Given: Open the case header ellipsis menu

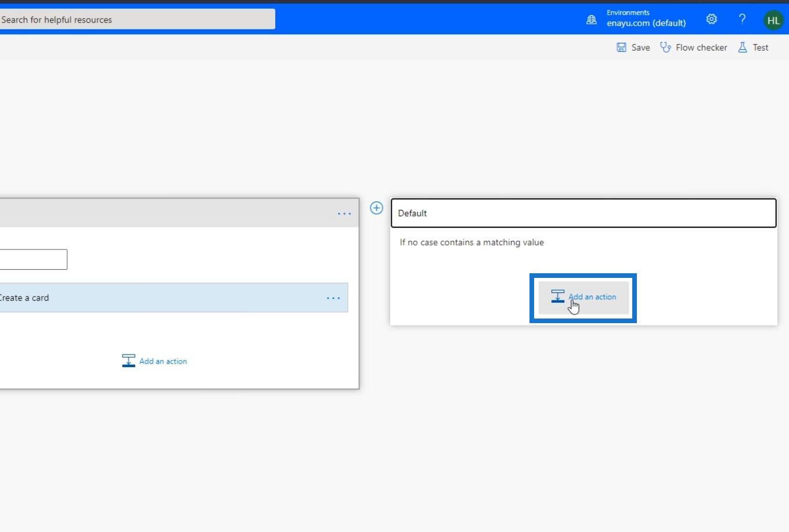Looking at the screenshot, I should click(344, 213).
